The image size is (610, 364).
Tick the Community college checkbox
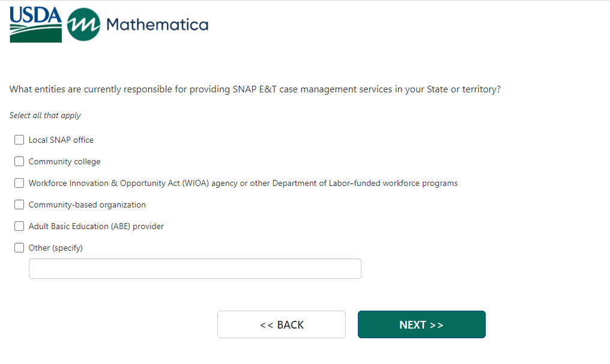19,161
